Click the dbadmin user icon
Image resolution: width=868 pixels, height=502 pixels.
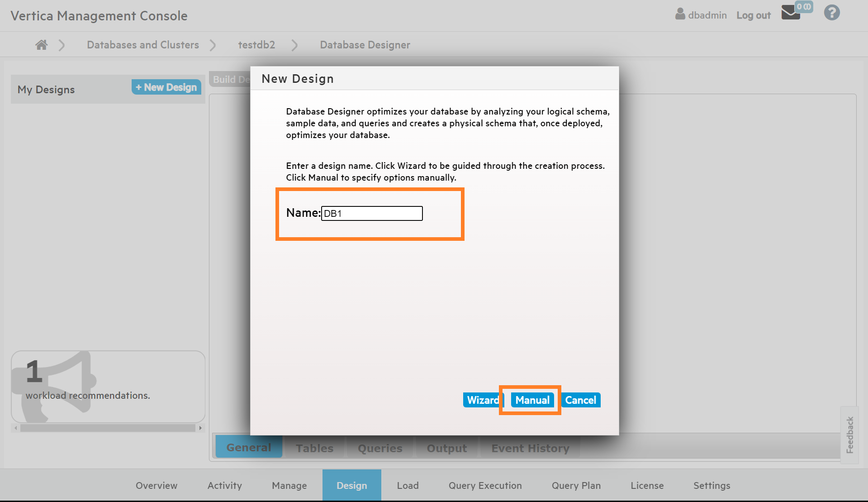coord(680,14)
